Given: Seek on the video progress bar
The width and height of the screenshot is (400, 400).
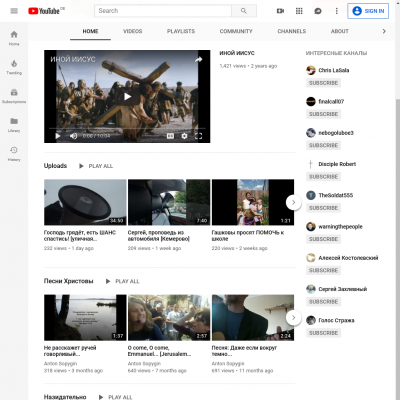Looking at the screenshot, I should click(x=127, y=128).
